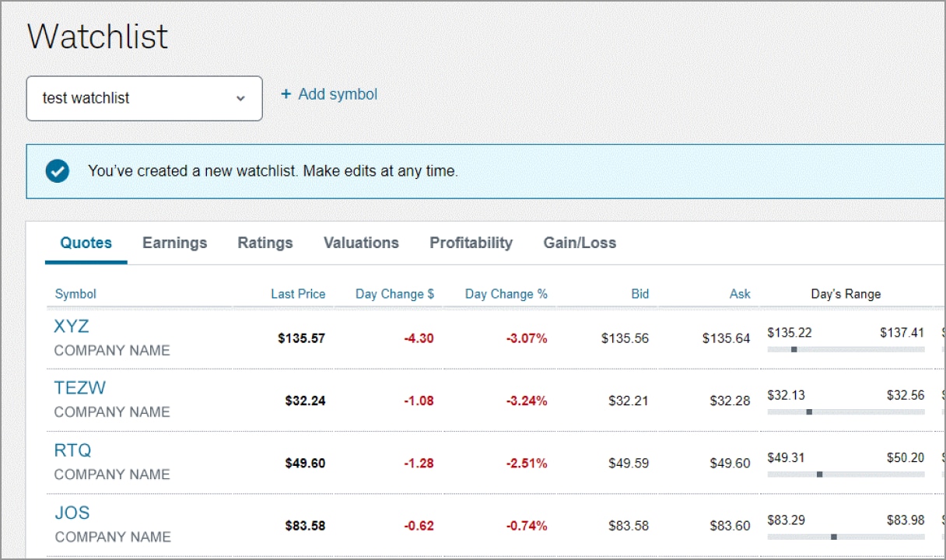Viewport: 946px width, 560px height.
Task: Open the Ratings tab
Action: (x=265, y=243)
